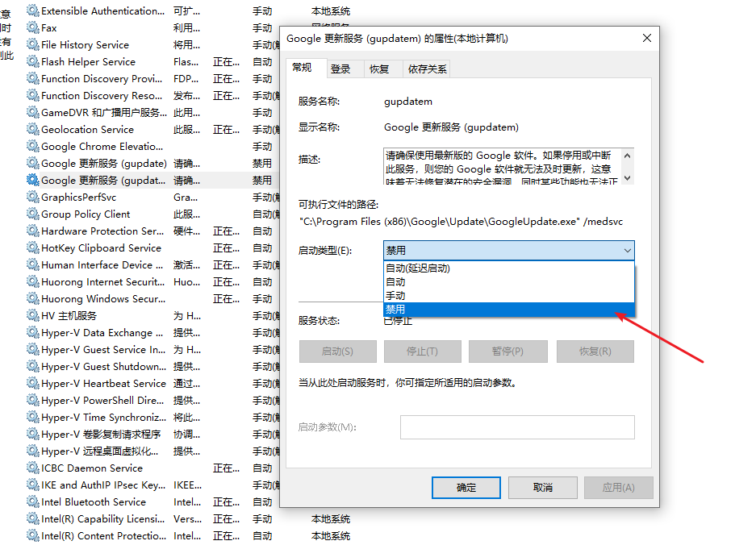756x545 pixels.
Task: Click the 取消 button
Action: 543,488
